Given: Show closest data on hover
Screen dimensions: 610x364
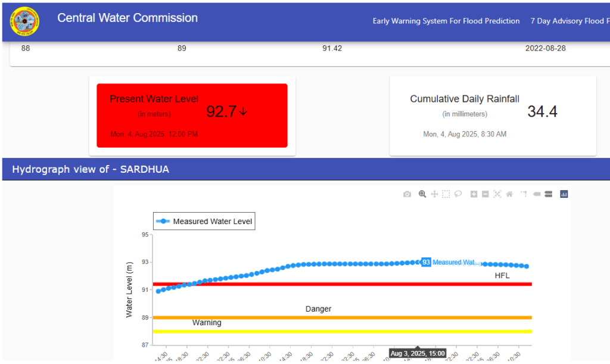Looking at the screenshot, I should click(x=537, y=194).
